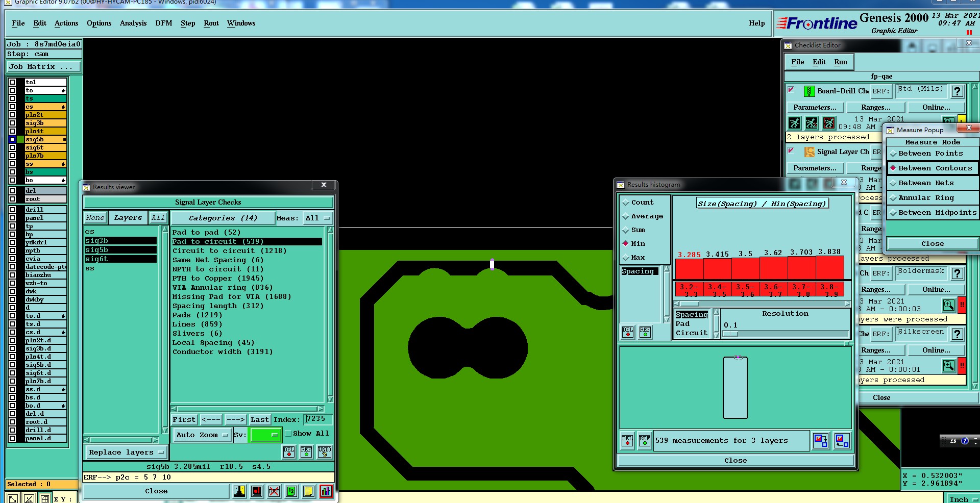Image resolution: width=980 pixels, height=503 pixels.
Task: Select 'Conductor width (3191)' category
Action: tap(223, 352)
